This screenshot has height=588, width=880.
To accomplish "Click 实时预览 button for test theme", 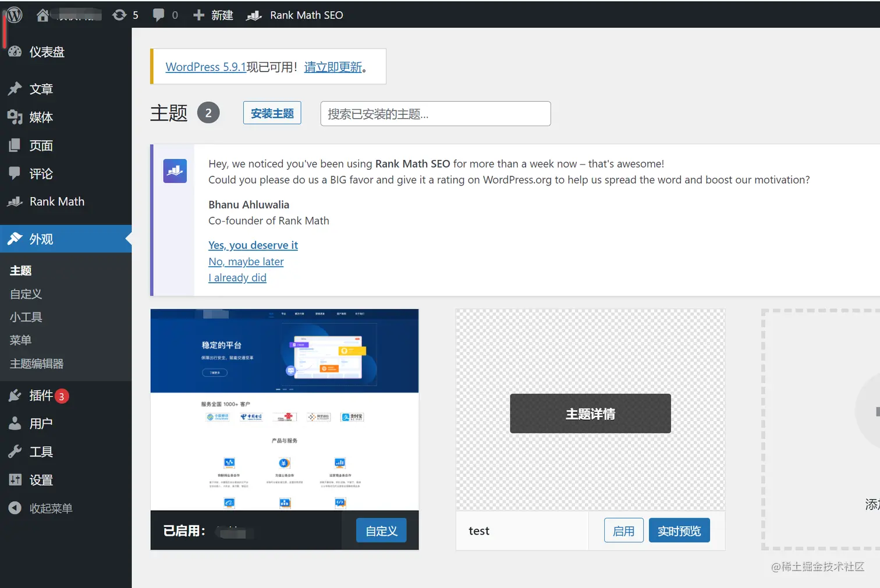I will coord(679,530).
